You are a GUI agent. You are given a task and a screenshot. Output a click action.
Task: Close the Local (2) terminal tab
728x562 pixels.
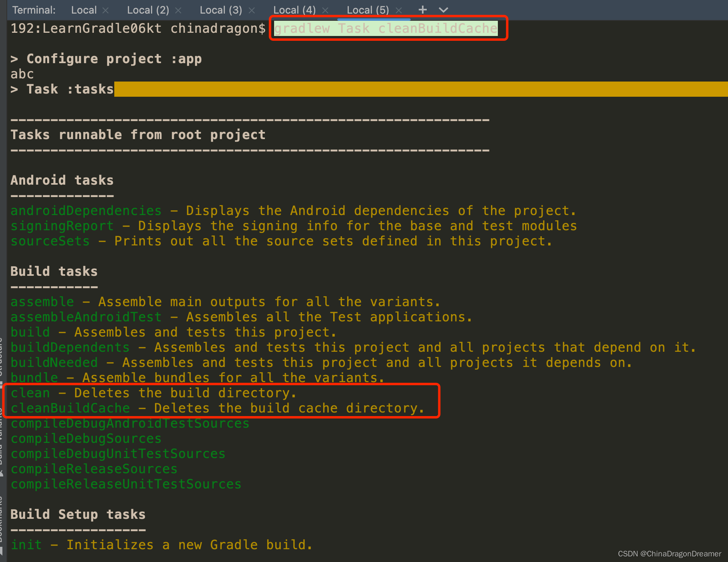coord(178,10)
